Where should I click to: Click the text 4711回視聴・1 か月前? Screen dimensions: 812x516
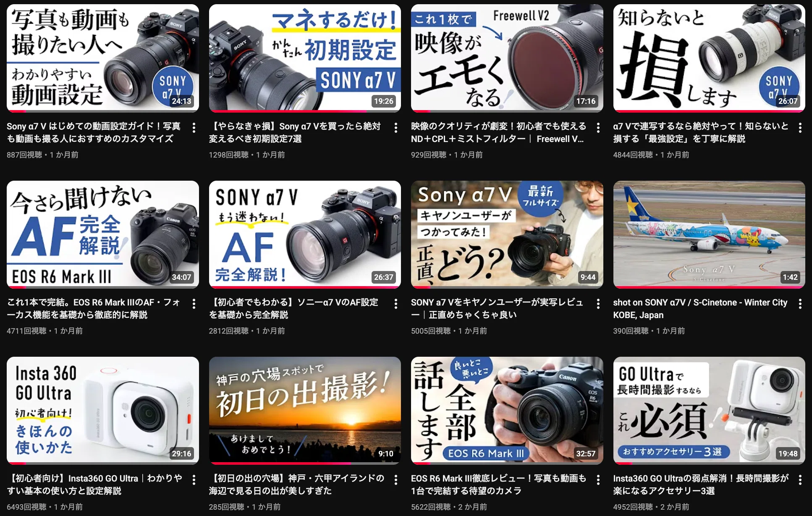point(45,331)
